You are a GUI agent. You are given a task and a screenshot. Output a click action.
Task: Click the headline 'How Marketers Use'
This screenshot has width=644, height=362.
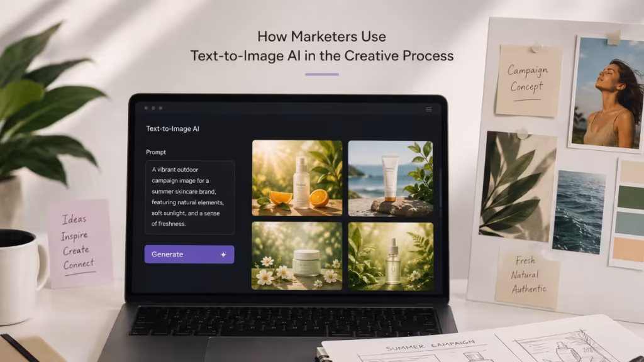[321, 36]
